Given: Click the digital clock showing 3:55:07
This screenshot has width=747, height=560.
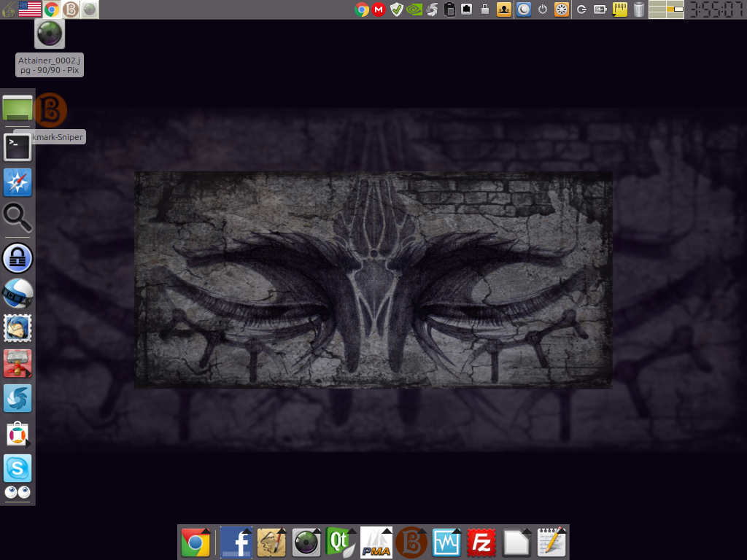Looking at the screenshot, I should tap(716, 9).
